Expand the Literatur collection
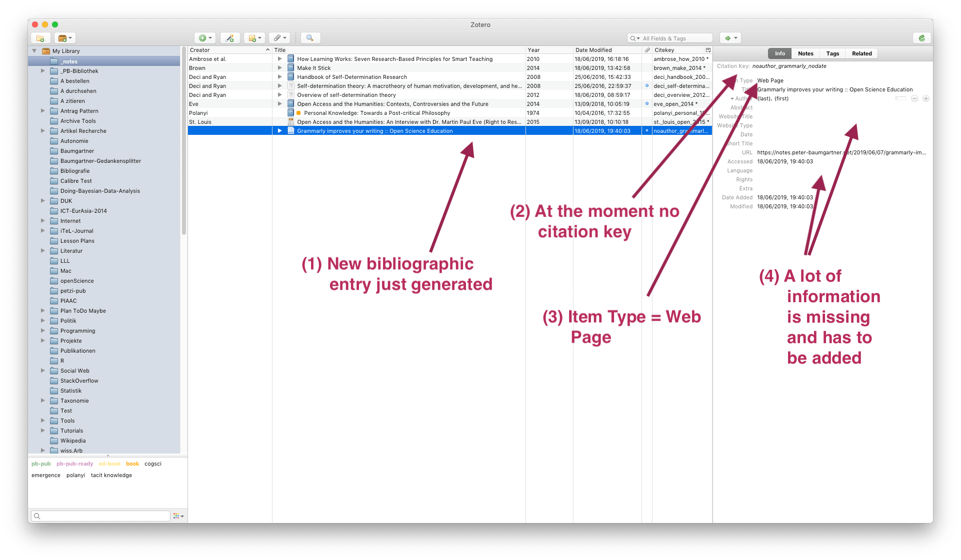Viewport: 961px width, 560px height. [x=43, y=251]
